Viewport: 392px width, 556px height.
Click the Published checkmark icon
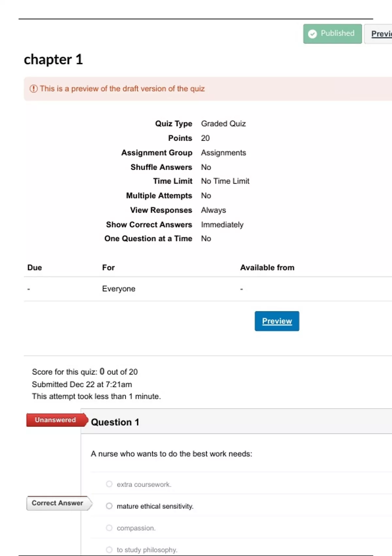point(312,34)
